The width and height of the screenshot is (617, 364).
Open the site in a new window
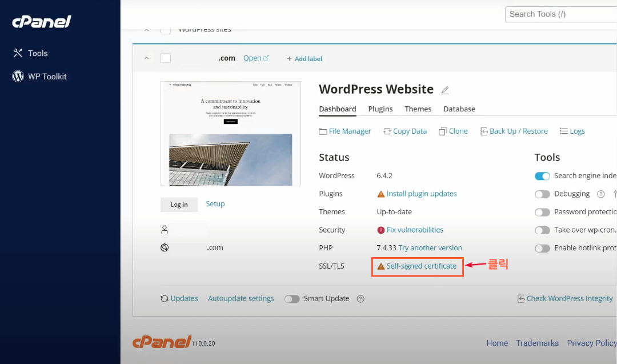256,58
